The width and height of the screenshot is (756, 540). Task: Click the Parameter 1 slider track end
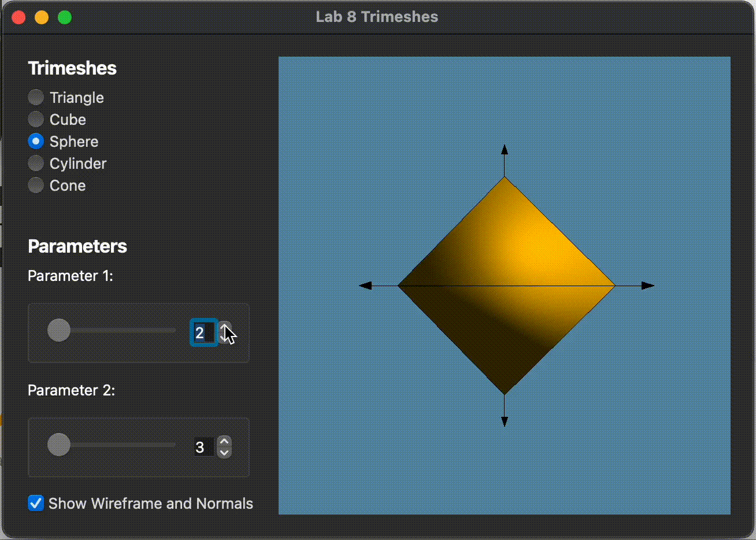(173, 330)
